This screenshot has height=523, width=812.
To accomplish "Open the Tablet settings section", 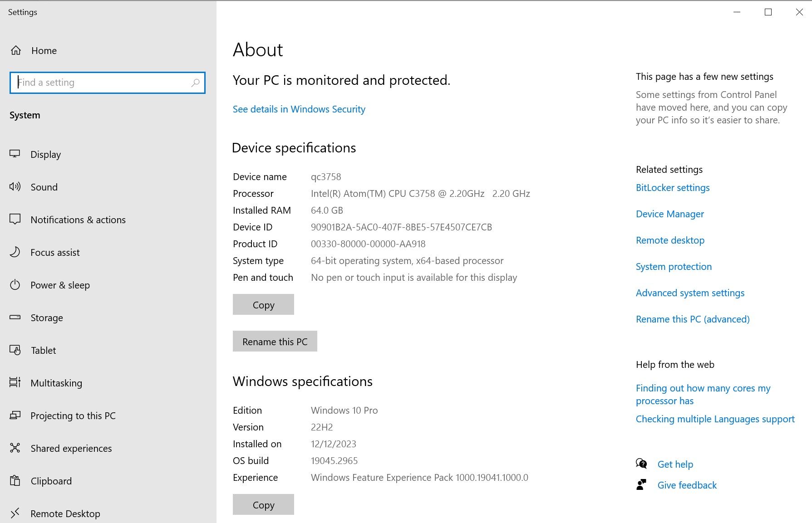I will (x=43, y=351).
